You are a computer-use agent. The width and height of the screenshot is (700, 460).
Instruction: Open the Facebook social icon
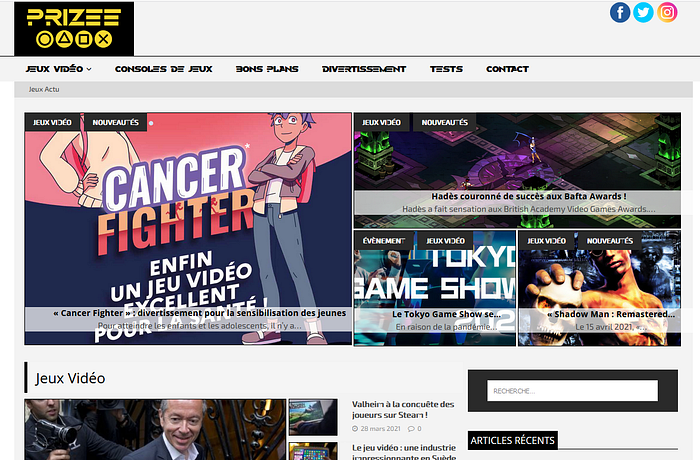click(x=620, y=13)
